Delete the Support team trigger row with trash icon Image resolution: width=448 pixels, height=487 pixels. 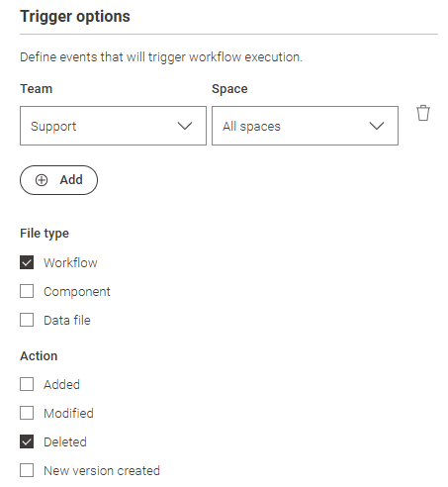423,113
